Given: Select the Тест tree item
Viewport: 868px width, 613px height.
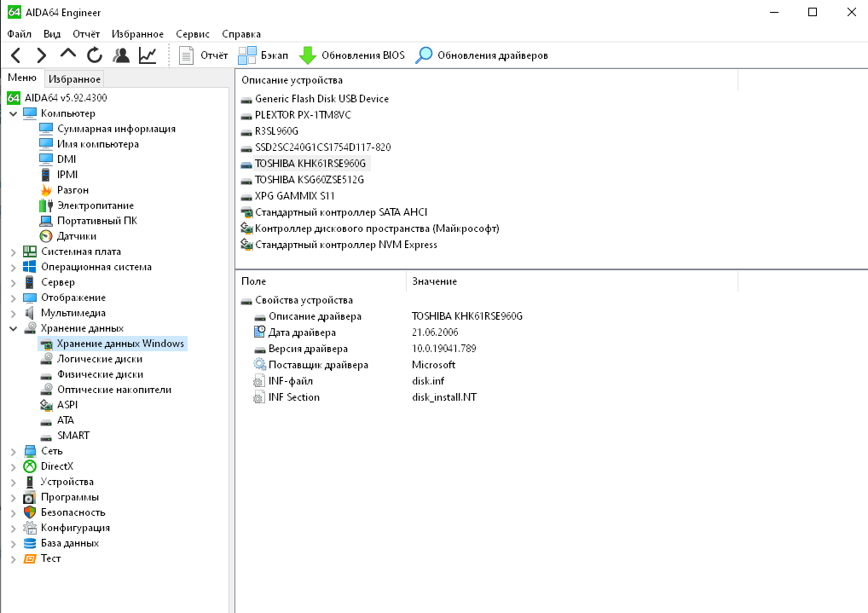Looking at the screenshot, I should coord(51,558).
